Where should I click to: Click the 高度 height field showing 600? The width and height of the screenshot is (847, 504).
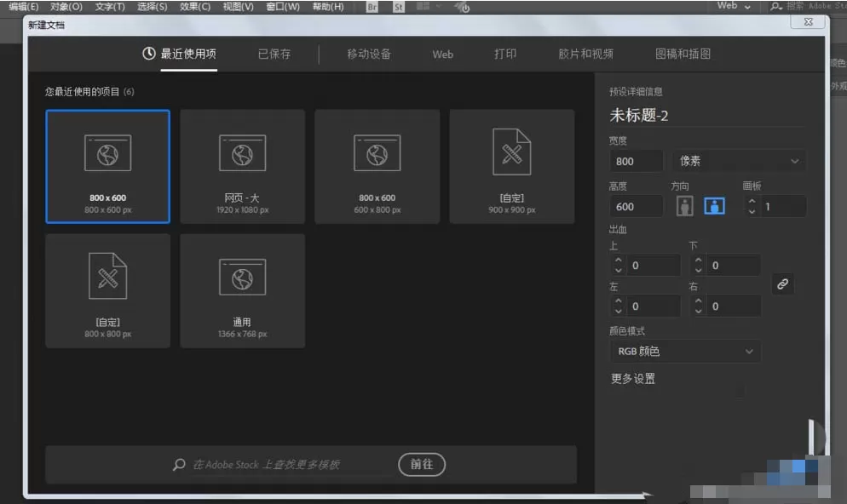pyautogui.click(x=636, y=207)
